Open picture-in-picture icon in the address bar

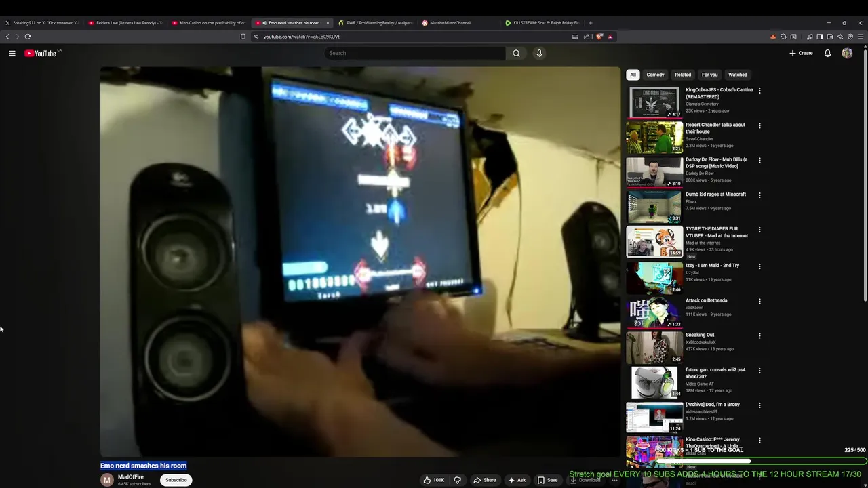tap(575, 37)
